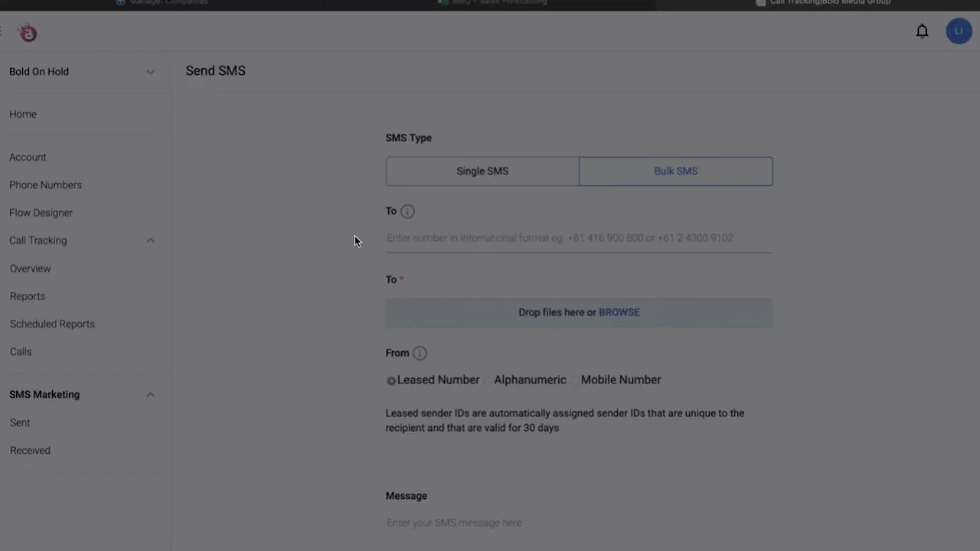The height and width of the screenshot is (551, 980).
Task: Show info tooltip beside To label
Action: [x=407, y=211]
